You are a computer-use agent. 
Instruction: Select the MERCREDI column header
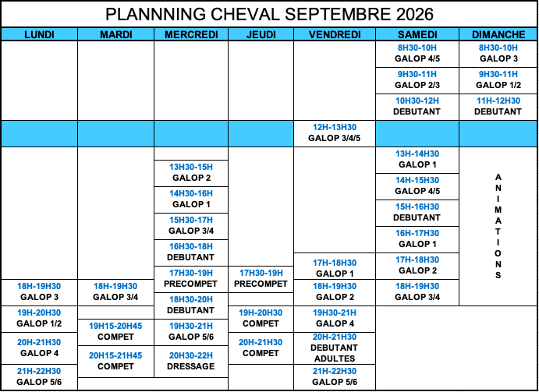coord(191,35)
